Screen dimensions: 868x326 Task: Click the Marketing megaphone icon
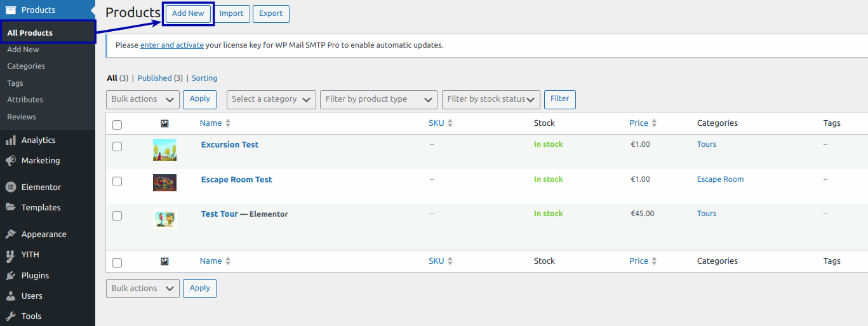click(11, 161)
